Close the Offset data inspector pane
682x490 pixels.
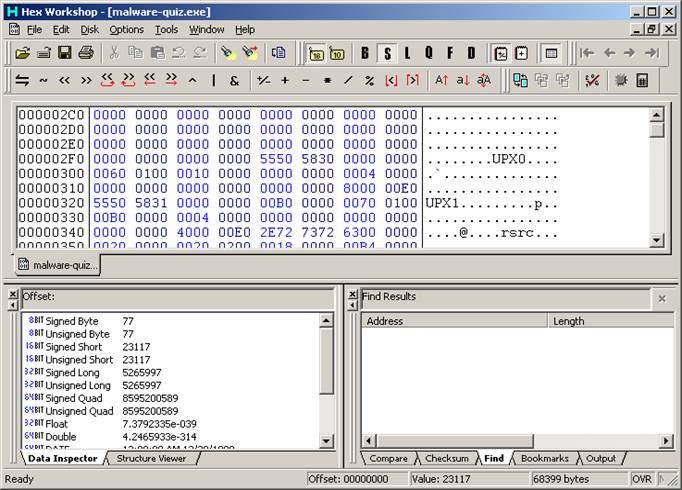pyautogui.click(x=13, y=294)
